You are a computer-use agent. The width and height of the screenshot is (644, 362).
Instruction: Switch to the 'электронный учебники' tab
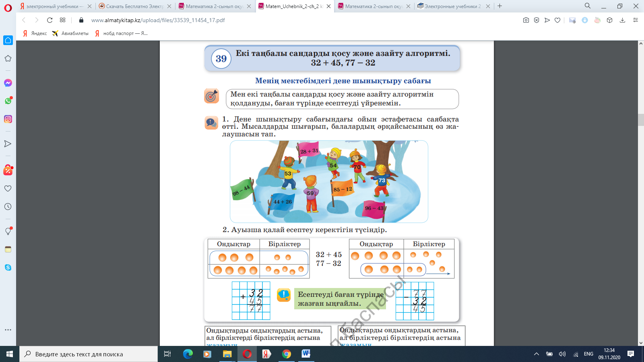56,6
